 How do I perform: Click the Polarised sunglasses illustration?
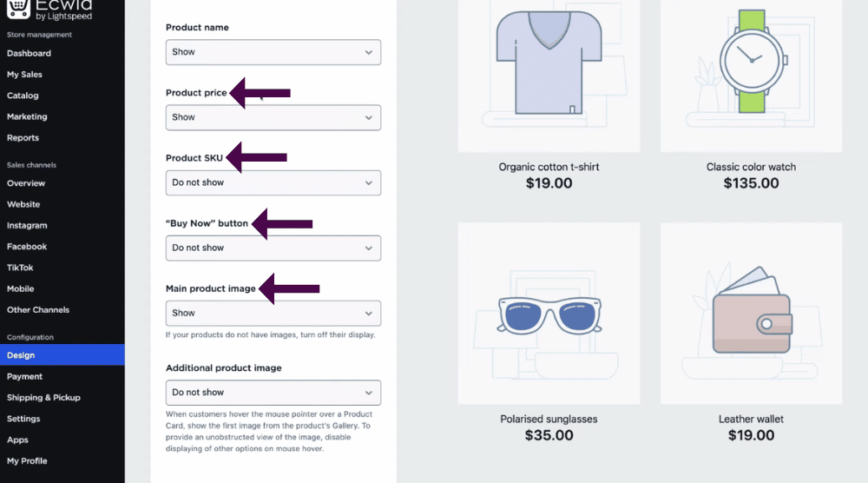549,314
